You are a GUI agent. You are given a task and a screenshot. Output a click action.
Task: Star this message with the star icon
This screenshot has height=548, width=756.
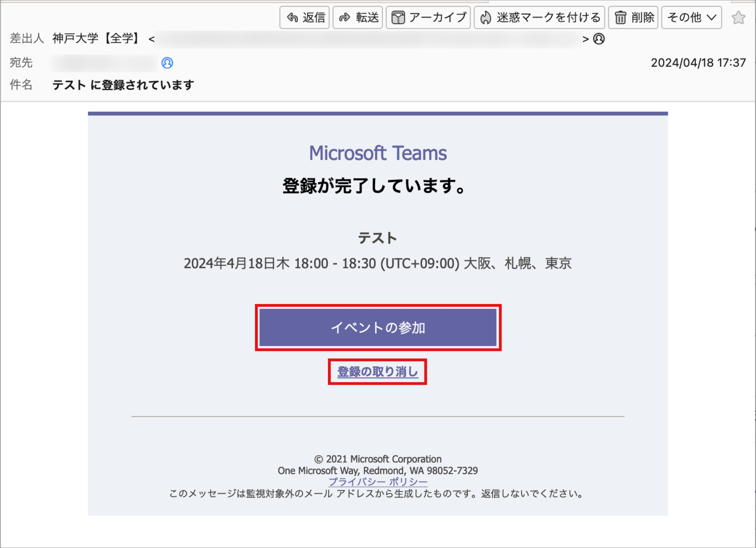(738, 18)
